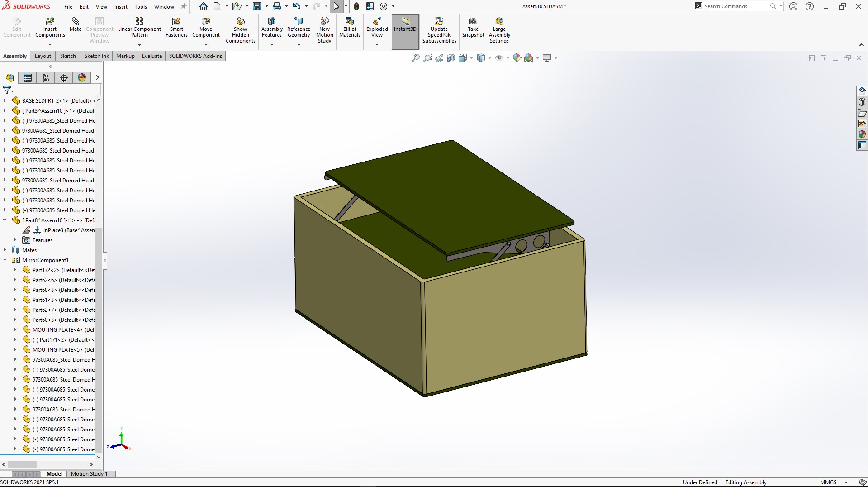This screenshot has height=487, width=868.
Task: Activate the Section View tool
Action: 451,58
